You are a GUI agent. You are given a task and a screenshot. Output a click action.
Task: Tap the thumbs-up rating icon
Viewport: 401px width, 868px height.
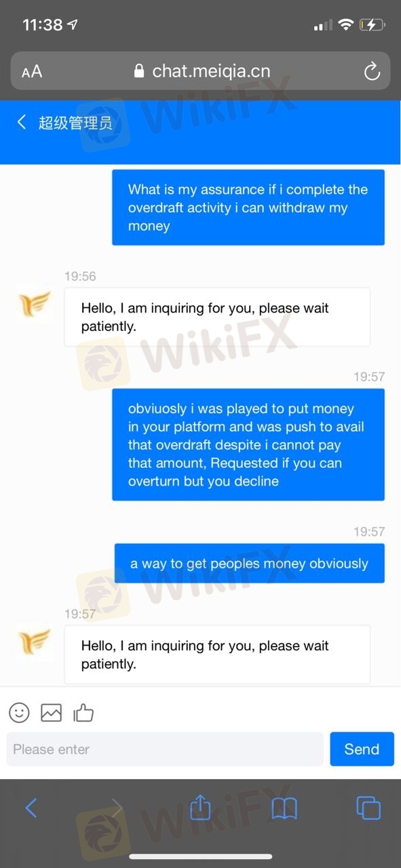tap(83, 712)
